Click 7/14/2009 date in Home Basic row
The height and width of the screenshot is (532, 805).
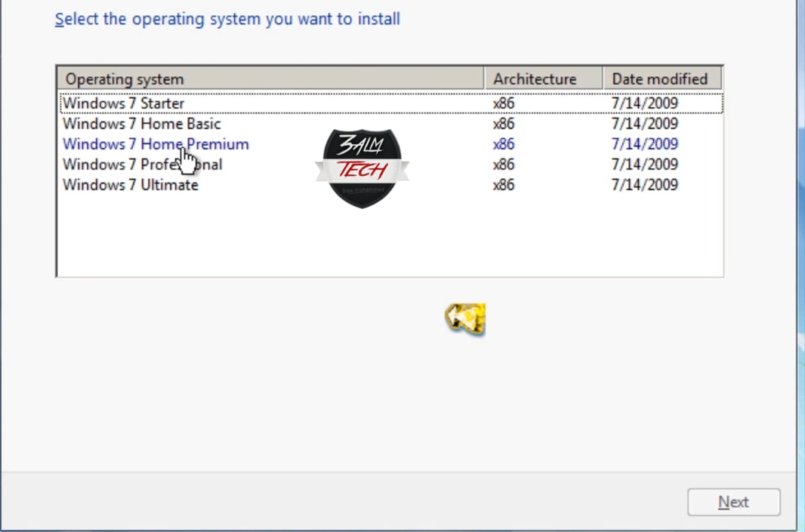[645, 124]
